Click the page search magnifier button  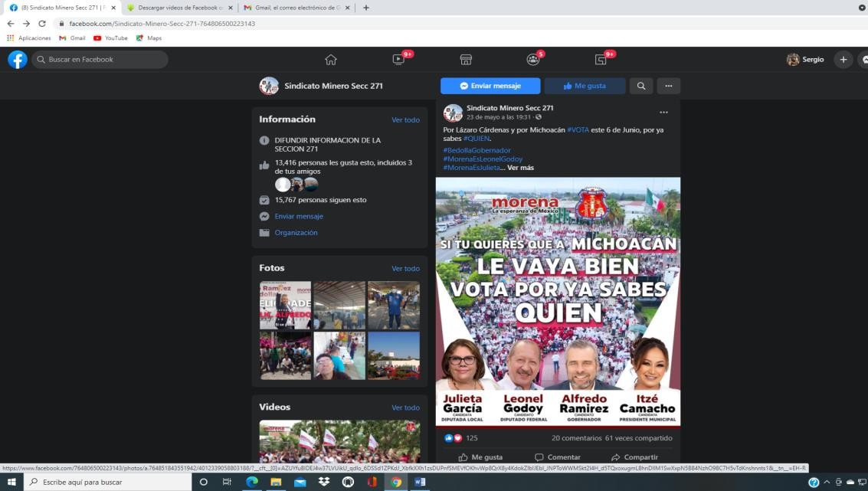tap(641, 86)
